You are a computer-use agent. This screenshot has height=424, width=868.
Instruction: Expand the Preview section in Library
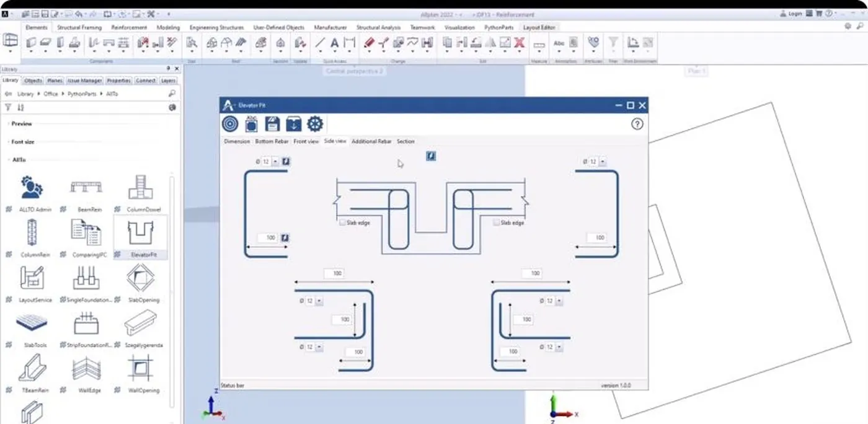click(21, 124)
